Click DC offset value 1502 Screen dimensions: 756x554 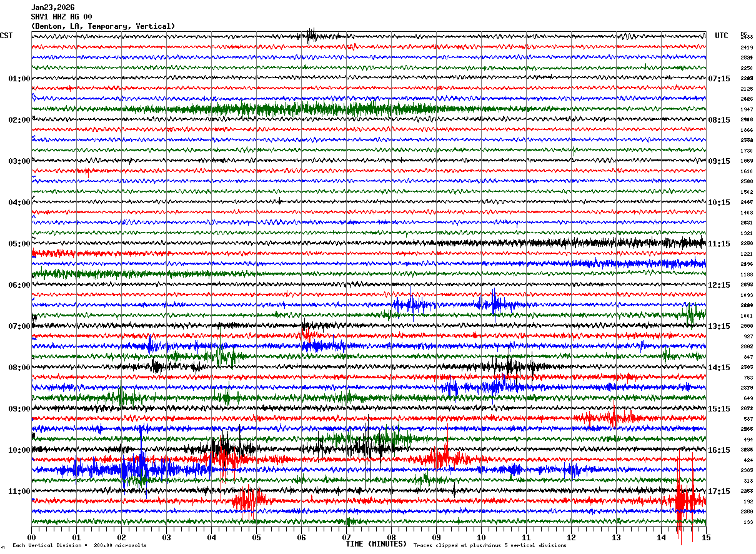(x=747, y=193)
